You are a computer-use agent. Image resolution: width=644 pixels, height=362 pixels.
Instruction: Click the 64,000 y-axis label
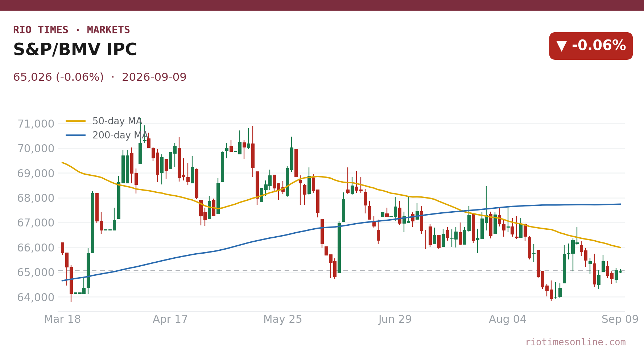tap(36, 297)
